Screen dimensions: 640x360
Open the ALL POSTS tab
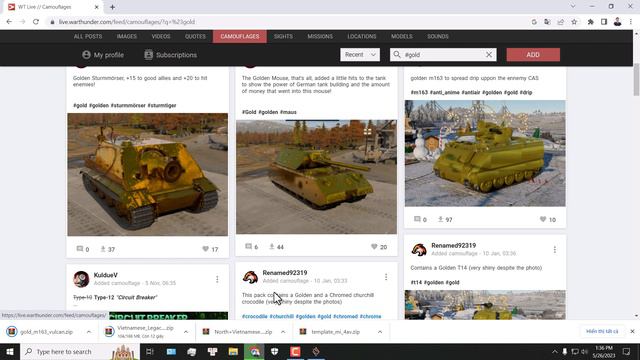(x=88, y=36)
